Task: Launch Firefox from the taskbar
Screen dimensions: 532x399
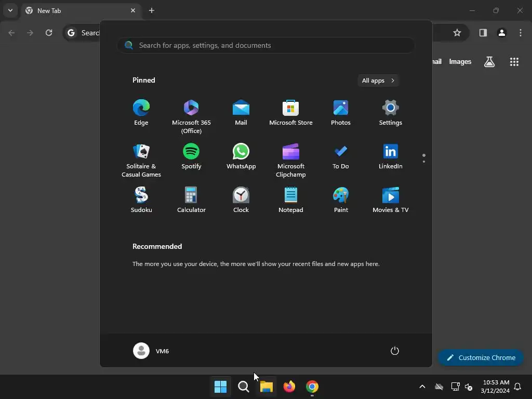Action: [x=289, y=387]
